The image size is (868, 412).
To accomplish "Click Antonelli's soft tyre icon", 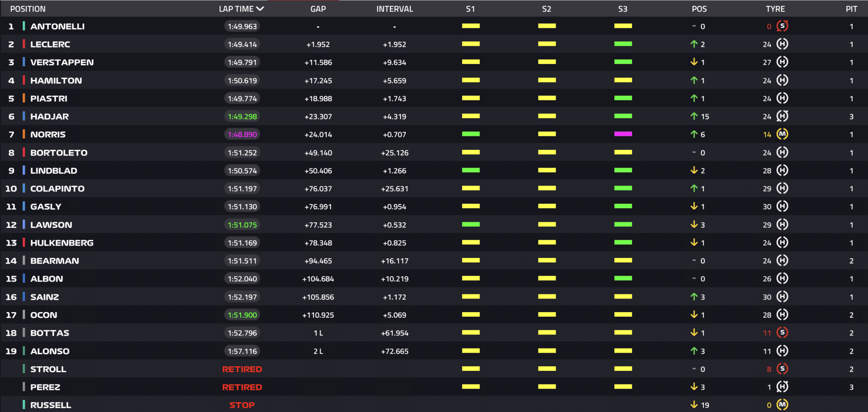I will [x=782, y=26].
